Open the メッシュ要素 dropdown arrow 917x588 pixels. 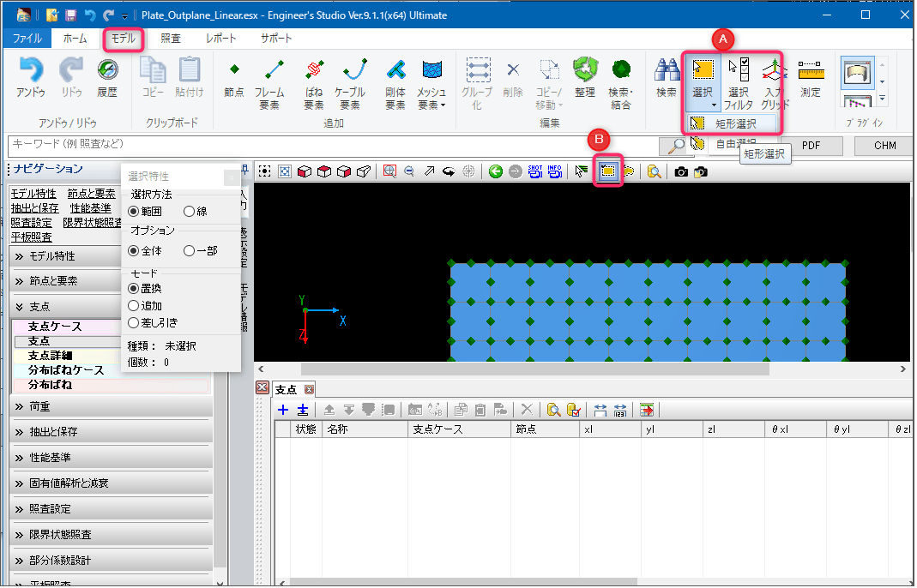(443, 105)
